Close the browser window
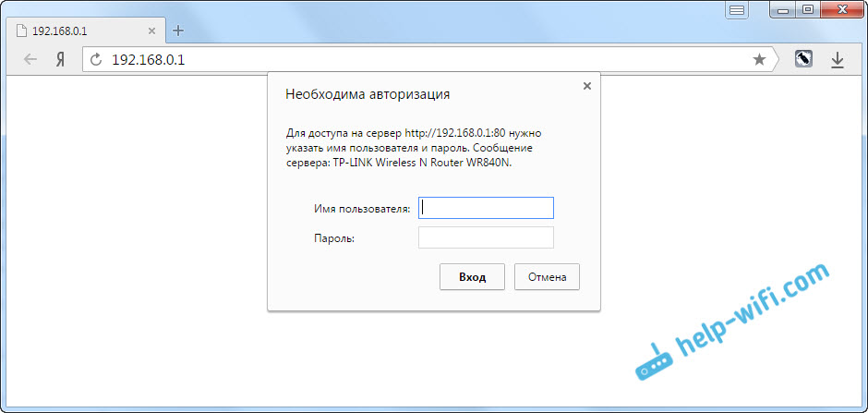This screenshot has height=413, width=868. click(x=842, y=9)
